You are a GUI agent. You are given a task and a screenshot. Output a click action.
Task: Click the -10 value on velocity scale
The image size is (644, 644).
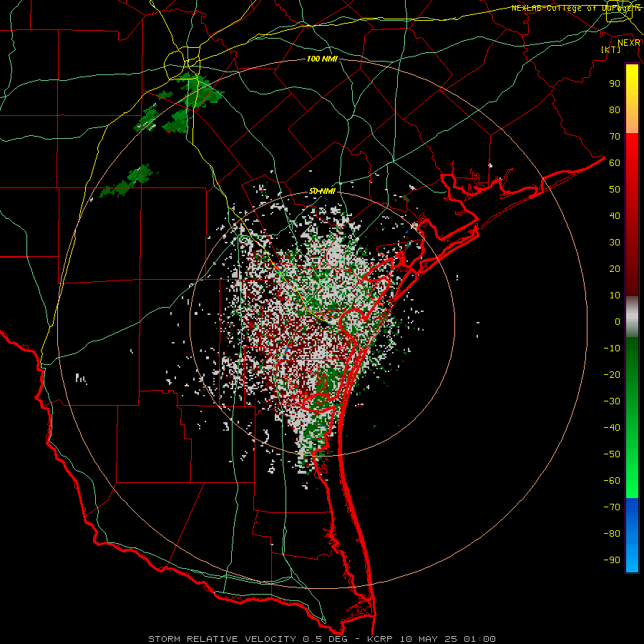click(612, 348)
